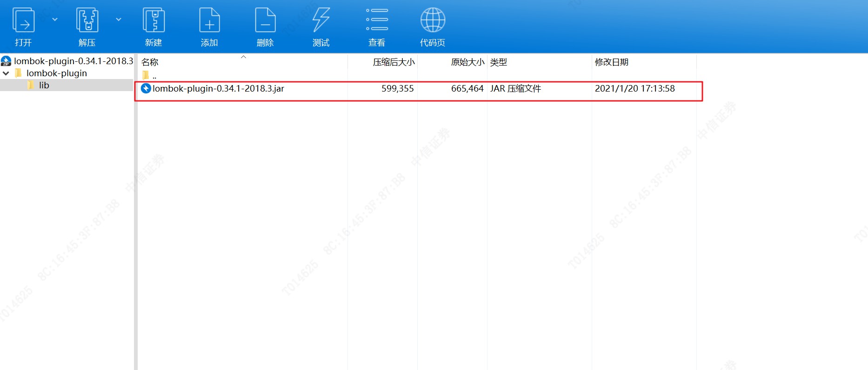
Task: Click the 新建 (New archive) toolbar icon
Action: pos(154,20)
